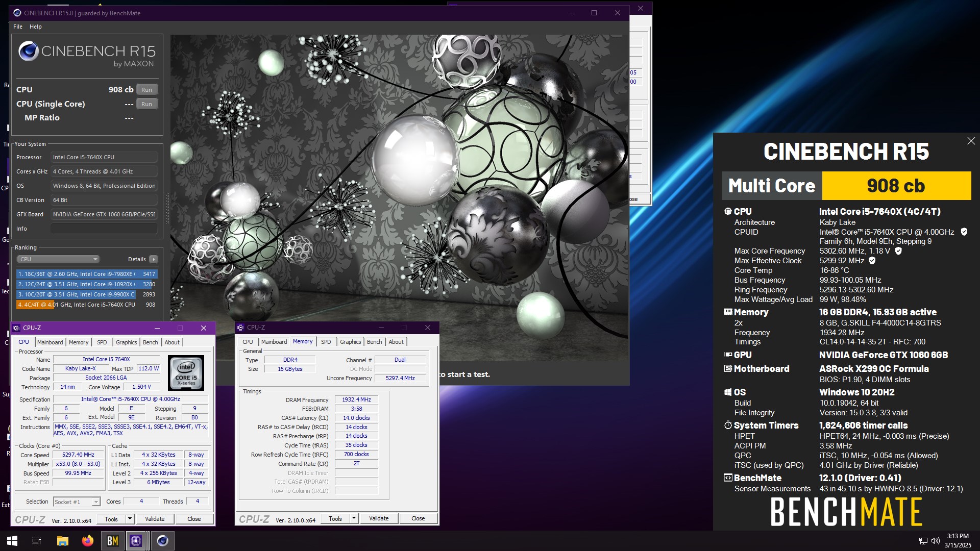Open network status tray icon
This screenshot has width=980, height=551.
click(923, 541)
